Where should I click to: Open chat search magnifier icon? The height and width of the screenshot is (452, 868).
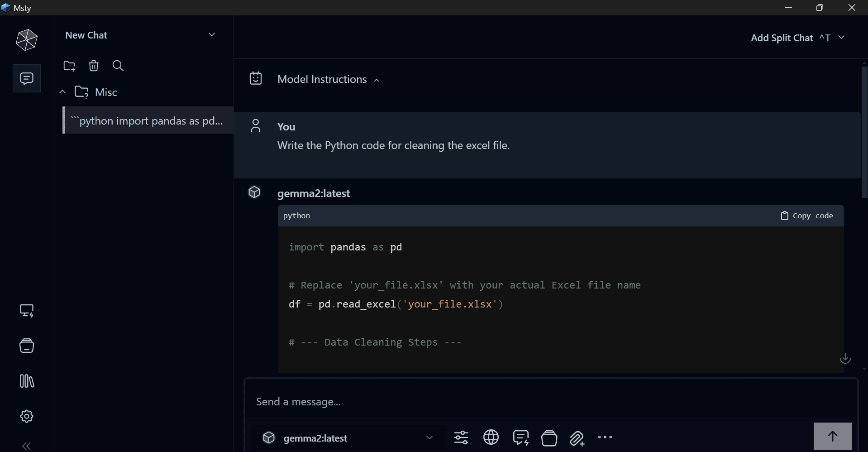(118, 66)
